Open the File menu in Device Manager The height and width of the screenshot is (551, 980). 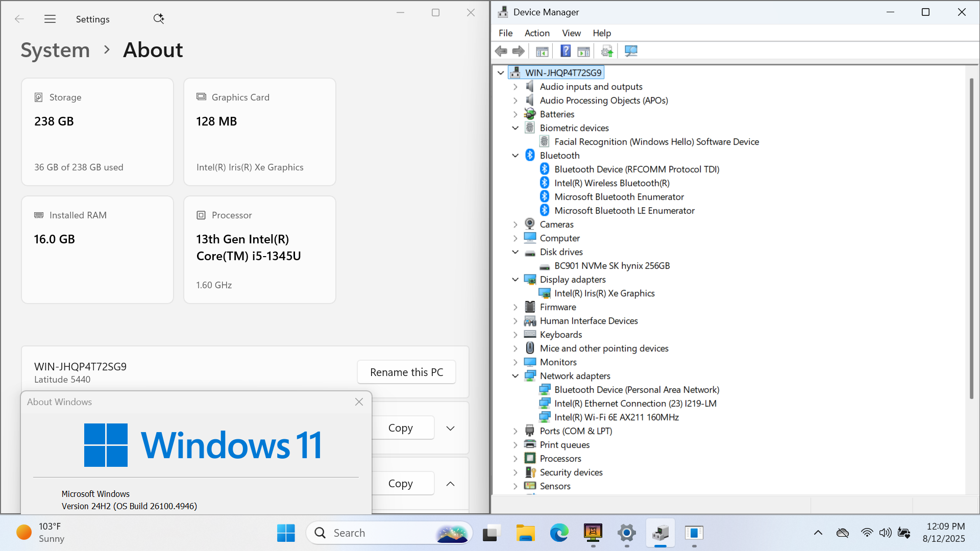click(x=505, y=33)
